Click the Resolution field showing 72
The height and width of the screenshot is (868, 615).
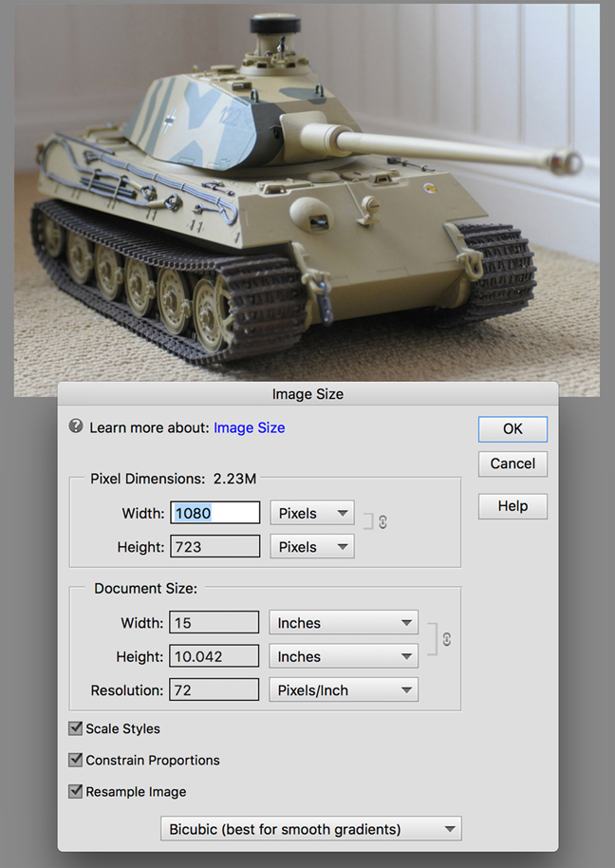[x=214, y=691]
